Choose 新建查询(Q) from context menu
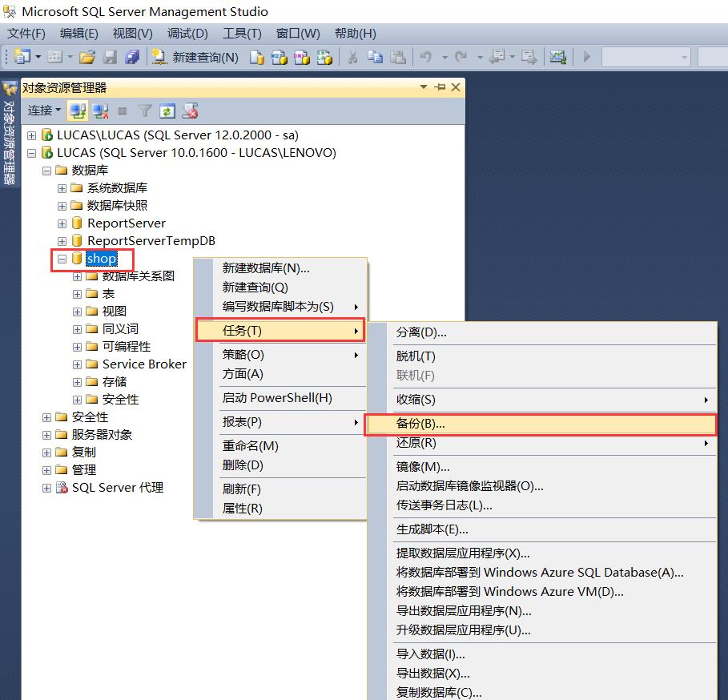Image resolution: width=728 pixels, height=700 pixels. point(280,288)
